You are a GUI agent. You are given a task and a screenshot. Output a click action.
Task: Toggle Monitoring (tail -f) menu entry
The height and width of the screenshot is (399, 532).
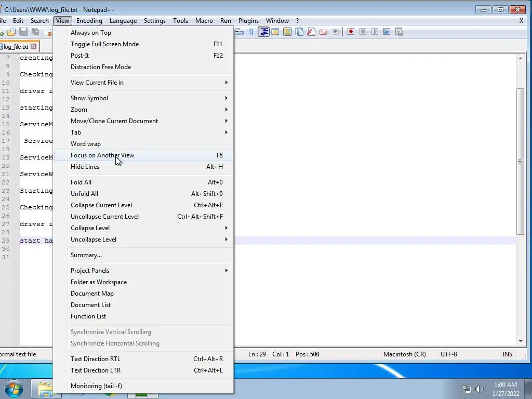pyautogui.click(x=143, y=386)
